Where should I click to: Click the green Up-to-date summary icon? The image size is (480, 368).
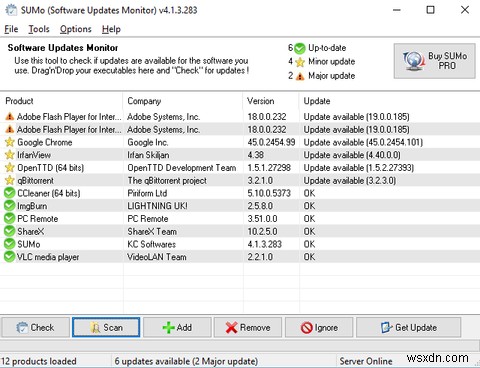[300, 48]
